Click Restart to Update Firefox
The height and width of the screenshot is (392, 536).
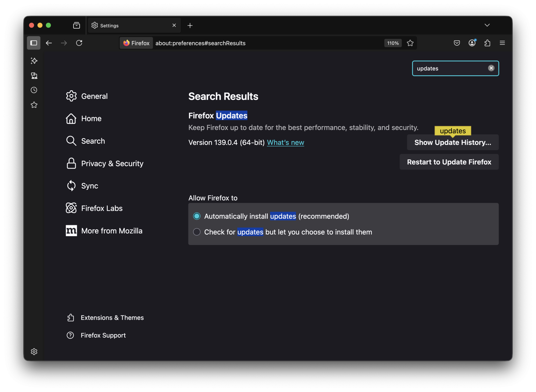tap(449, 162)
